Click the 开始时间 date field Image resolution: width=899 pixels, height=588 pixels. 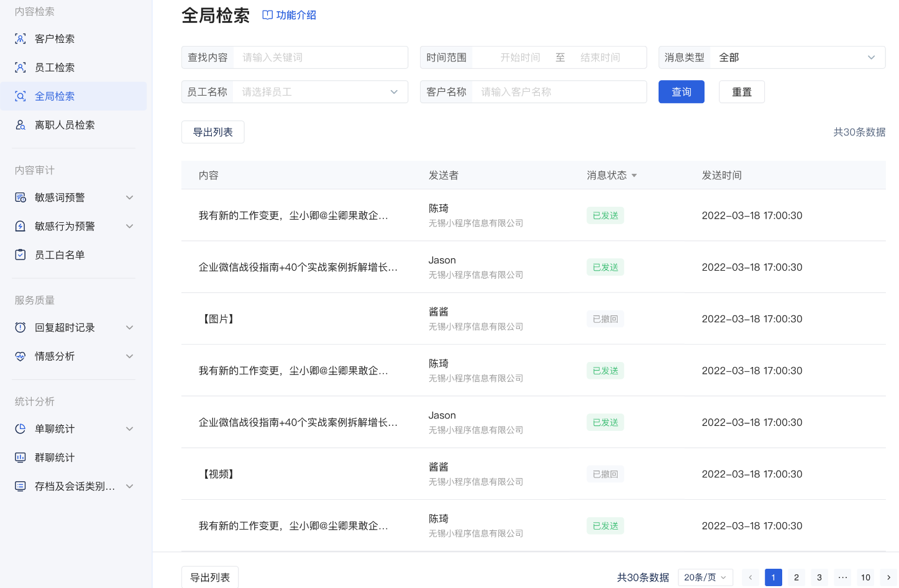pos(520,57)
